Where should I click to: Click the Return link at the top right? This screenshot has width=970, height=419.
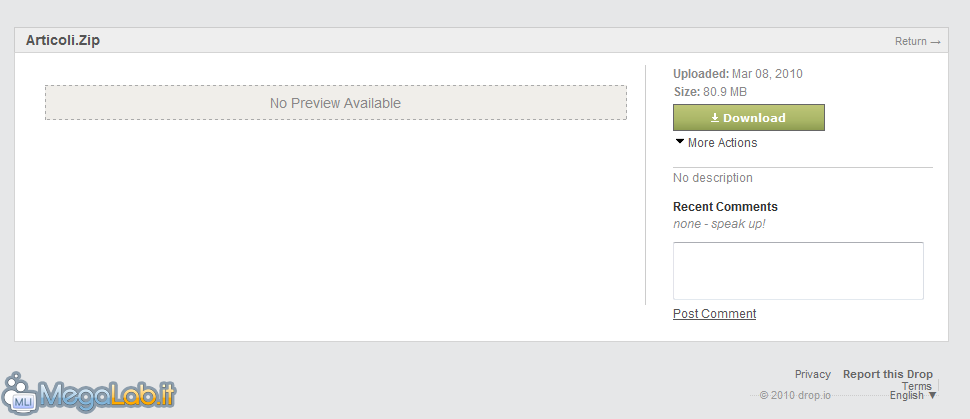pos(911,41)
